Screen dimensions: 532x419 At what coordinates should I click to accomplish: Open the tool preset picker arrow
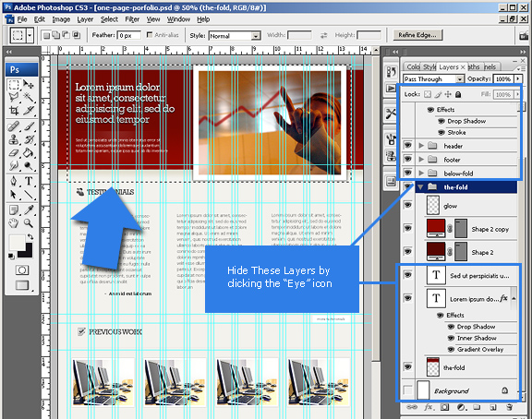click(30, 35)
